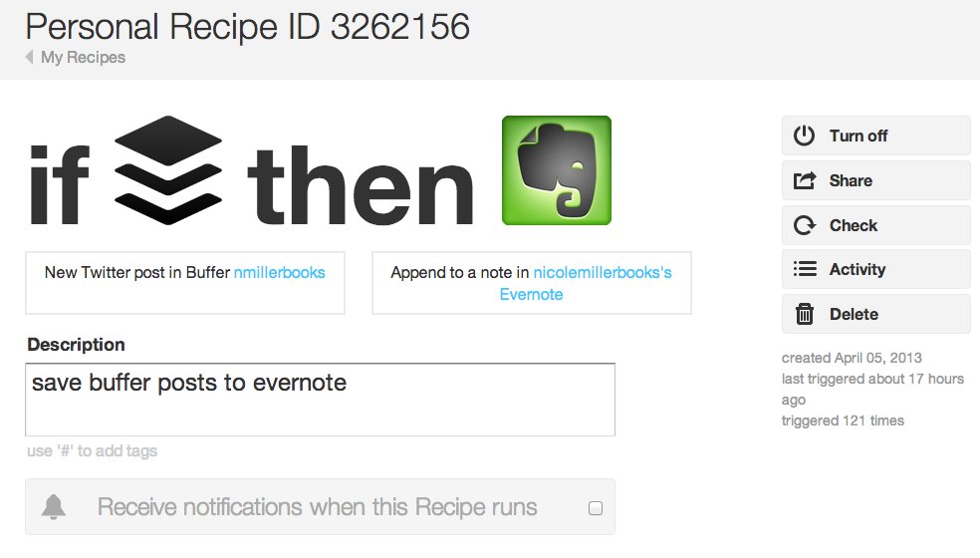980x558 pixels.
Task: Click the circular refresh Check icon
Action: point(805,225)
